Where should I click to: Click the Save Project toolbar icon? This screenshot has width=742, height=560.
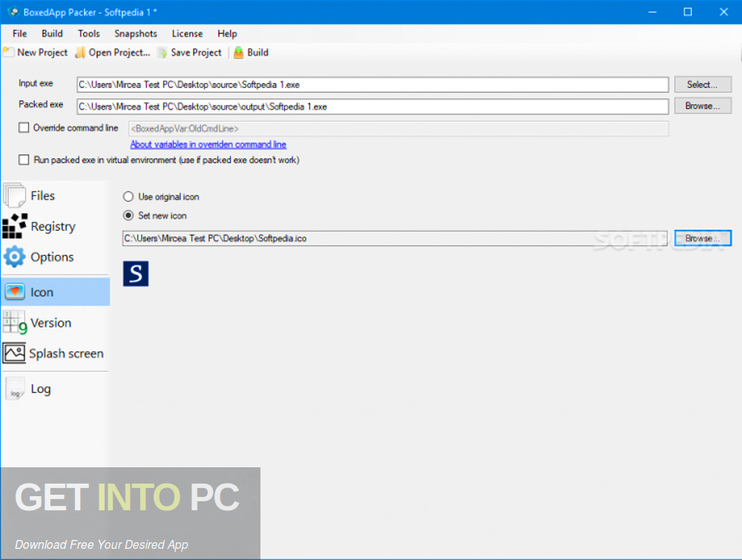[162, 53]
